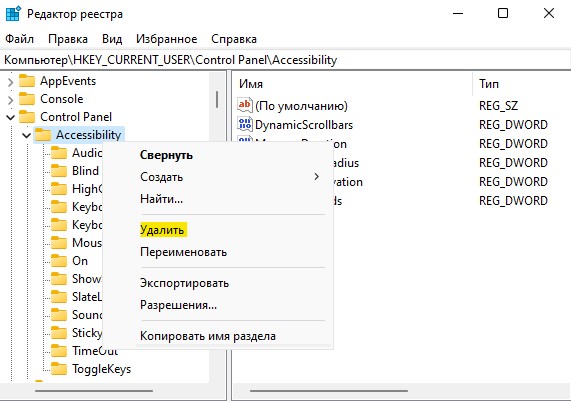Viewport: 571px width, 401px height.
Task: Click the tree pane vertical scrollbar thumb
Action: (217, 99)
